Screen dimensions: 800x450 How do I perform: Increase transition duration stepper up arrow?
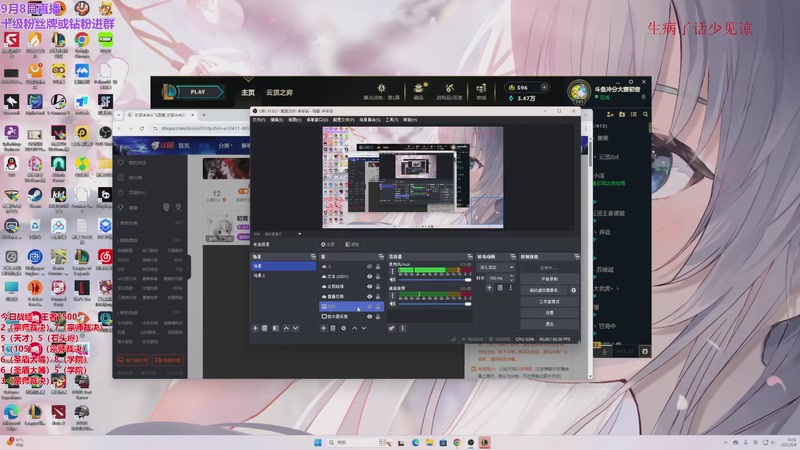click(512, 276)
